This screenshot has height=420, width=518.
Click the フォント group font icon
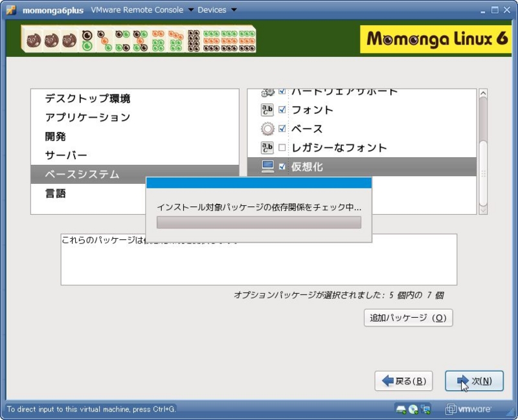267,110
